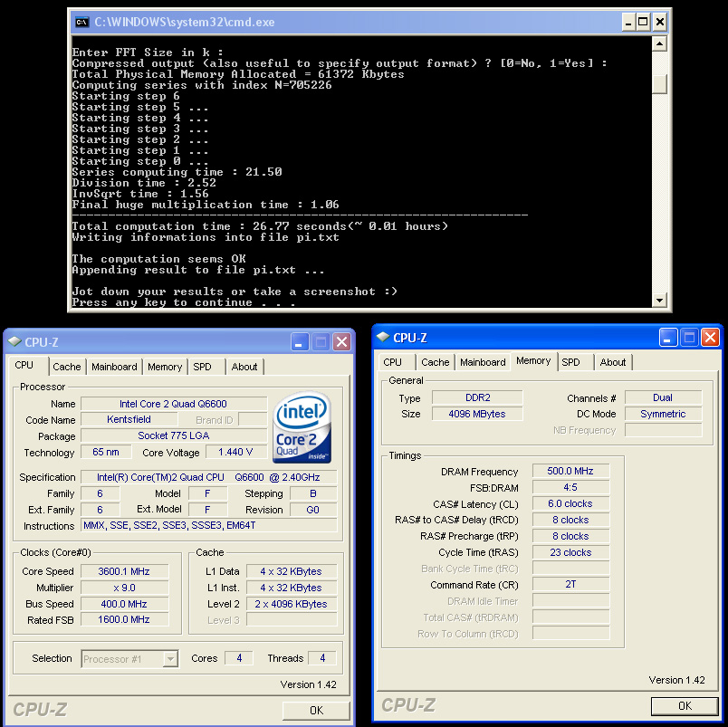
Task: Click the Level 2 cache 2 x 4096 KBytes value
Action: click(x=291, y=604)
